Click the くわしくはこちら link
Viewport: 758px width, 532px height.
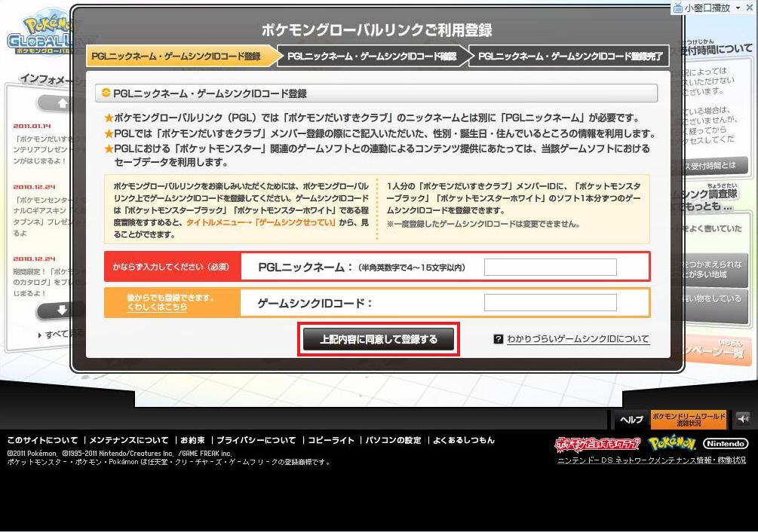(x=157, y=307)
